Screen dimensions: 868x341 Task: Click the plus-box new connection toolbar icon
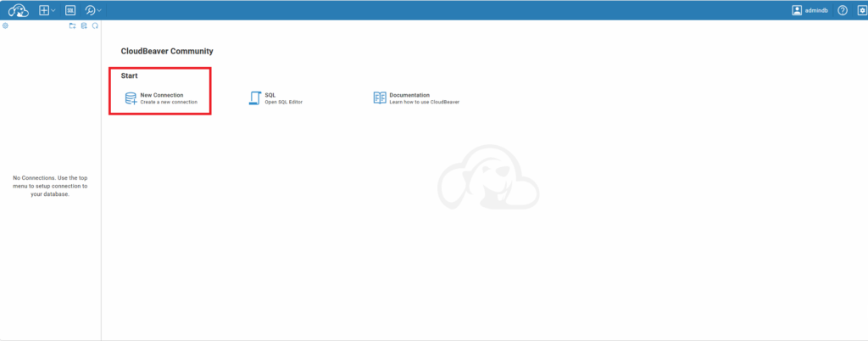click(x=44, y=10)
